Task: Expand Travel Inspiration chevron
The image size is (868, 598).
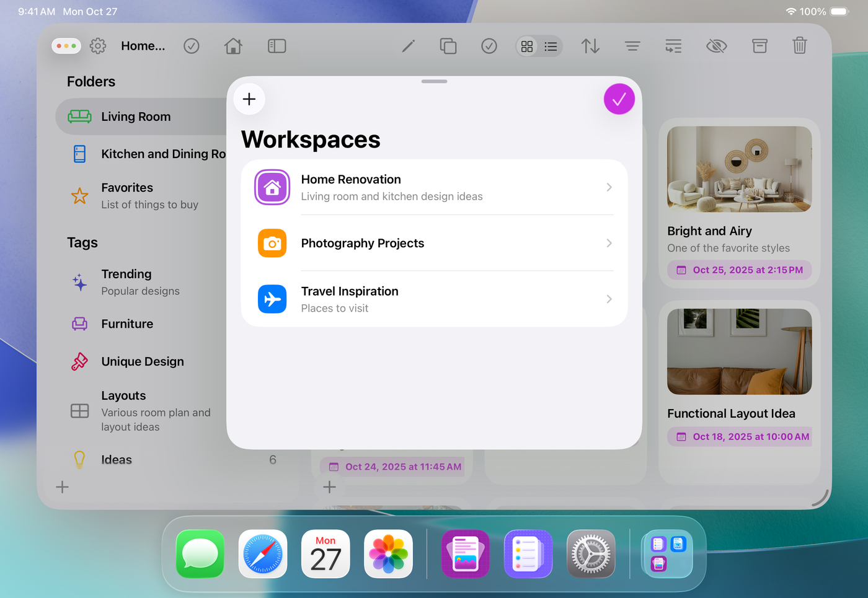Action: 609,299
